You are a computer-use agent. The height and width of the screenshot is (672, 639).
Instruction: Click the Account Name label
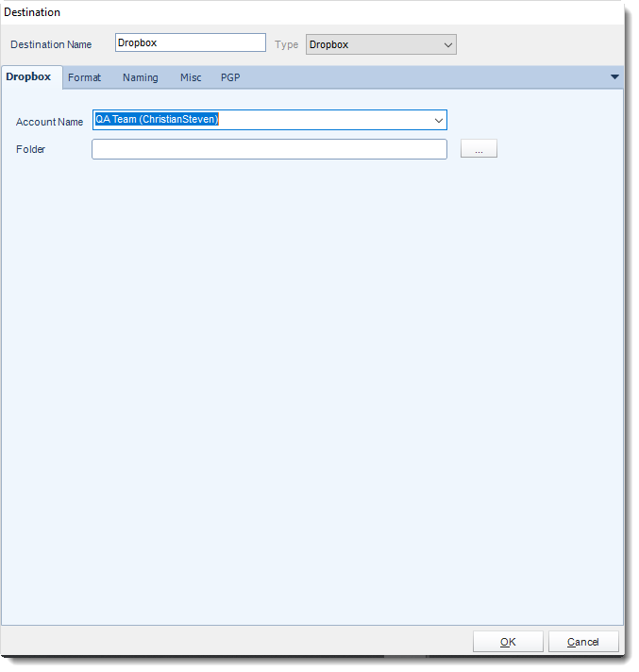49,122
